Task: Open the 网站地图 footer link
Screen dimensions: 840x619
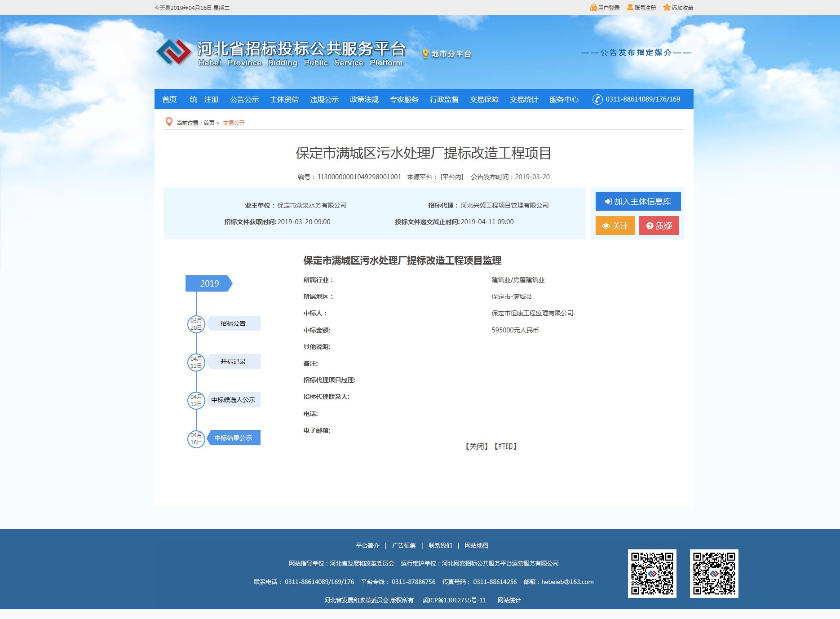Action: [x=476, y=545]
